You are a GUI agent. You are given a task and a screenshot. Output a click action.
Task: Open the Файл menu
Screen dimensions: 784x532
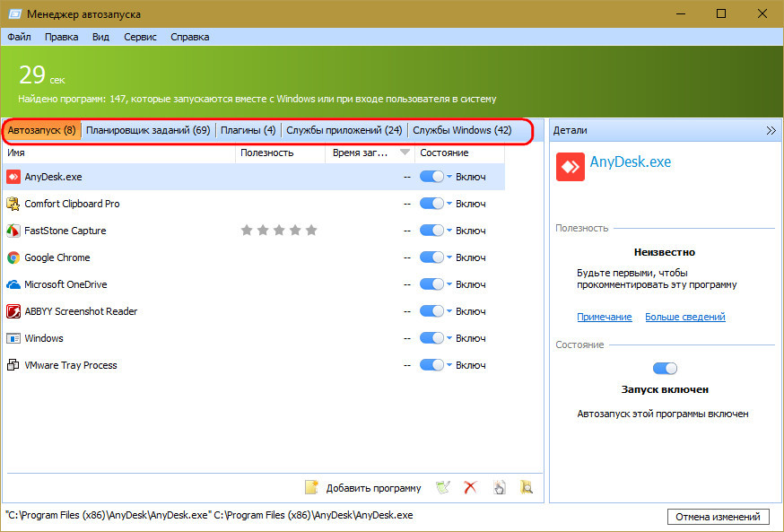[x=19, y=37]
